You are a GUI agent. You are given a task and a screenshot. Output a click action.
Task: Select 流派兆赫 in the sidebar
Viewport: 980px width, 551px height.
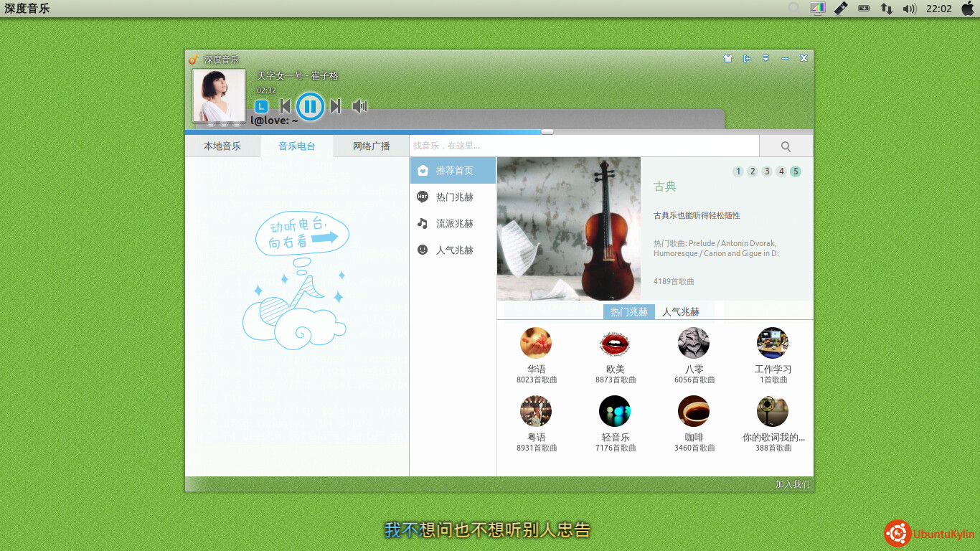coord(454,224)
